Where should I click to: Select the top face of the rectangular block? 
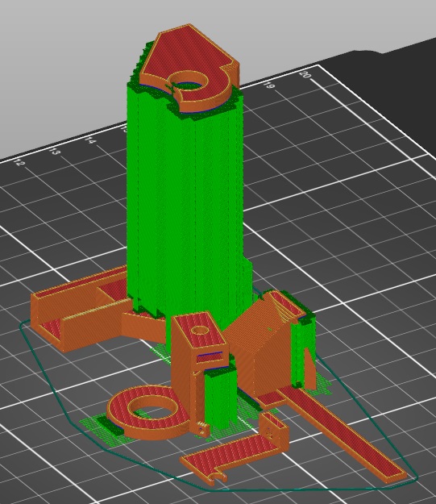[x=200, y=331]
